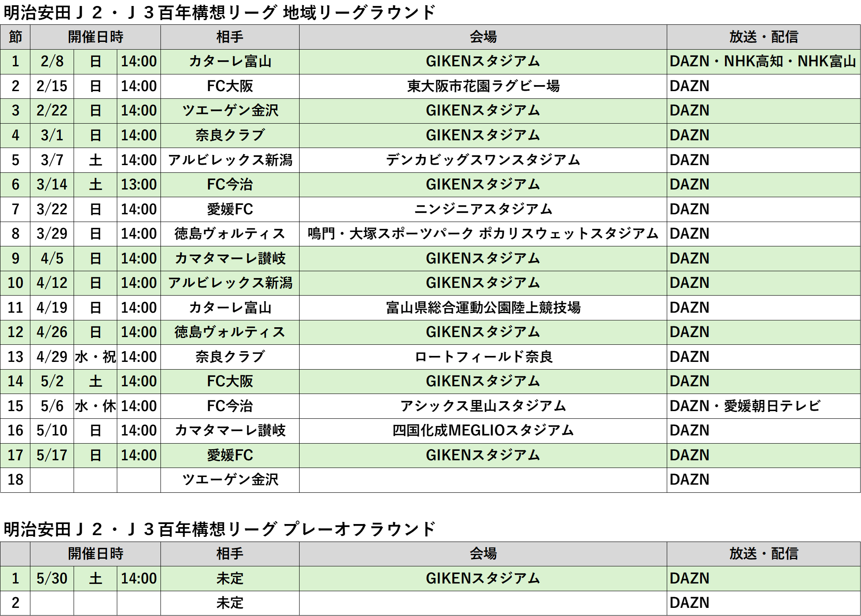Viewport: 861px width, 616px height.
Task: Click the 徳島ヴォルティス opponent cell
Action: [230, 332]
